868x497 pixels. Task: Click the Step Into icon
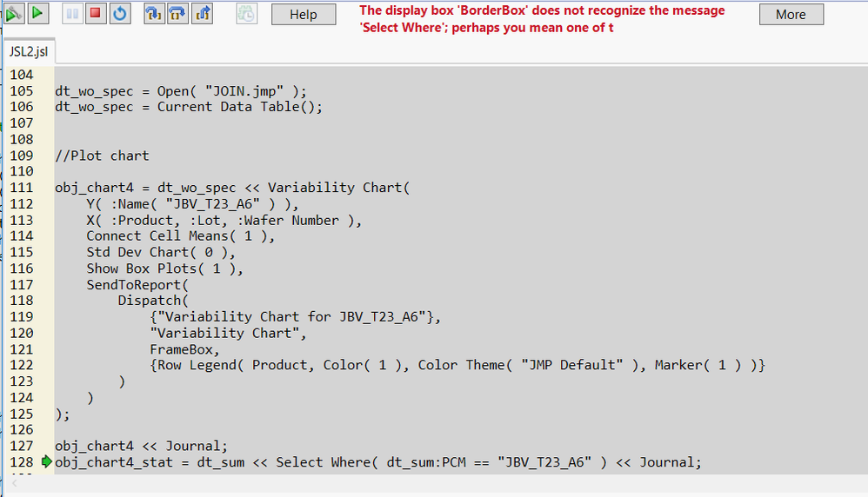click(x=154, y=14)
